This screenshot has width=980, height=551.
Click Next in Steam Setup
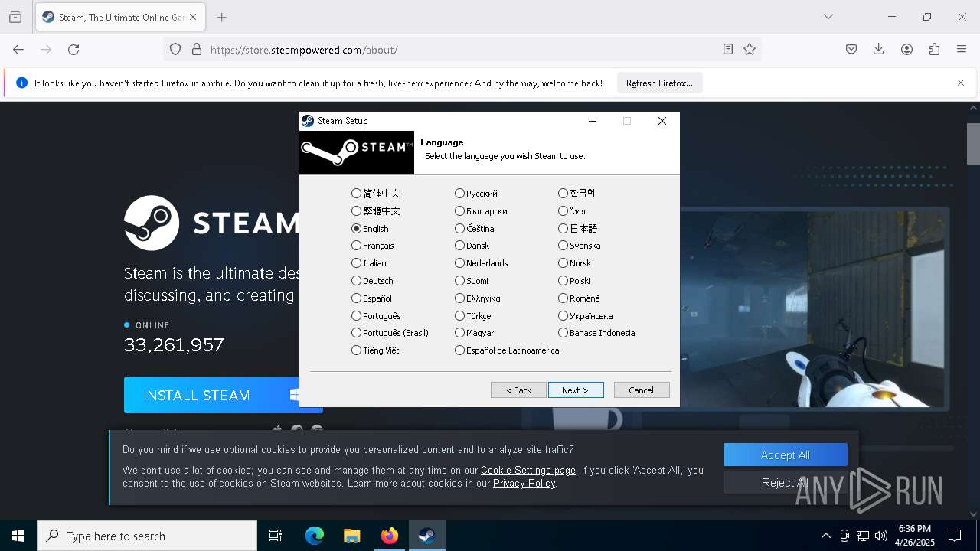[x=576, y=390]
